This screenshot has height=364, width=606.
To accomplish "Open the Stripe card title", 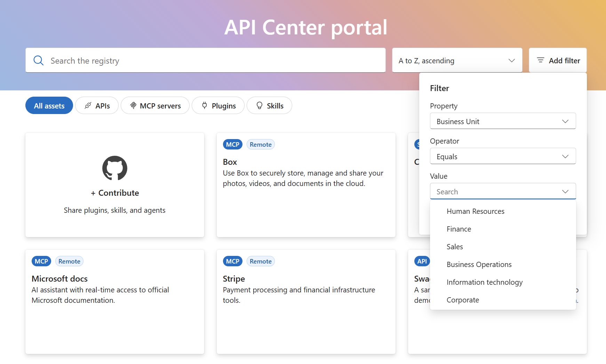I will (234, 279).
